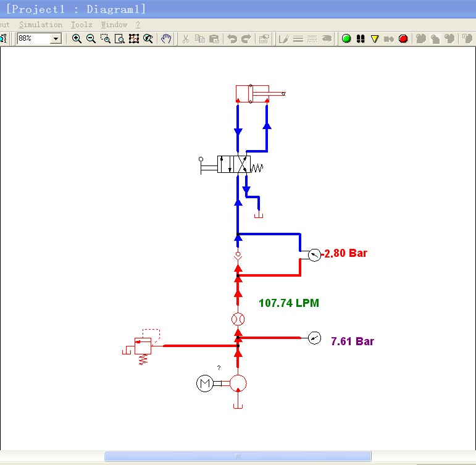Click the Zoom Out magnifier icon
This screenshot has height=465, width=476.
click(x=91, y=38)
